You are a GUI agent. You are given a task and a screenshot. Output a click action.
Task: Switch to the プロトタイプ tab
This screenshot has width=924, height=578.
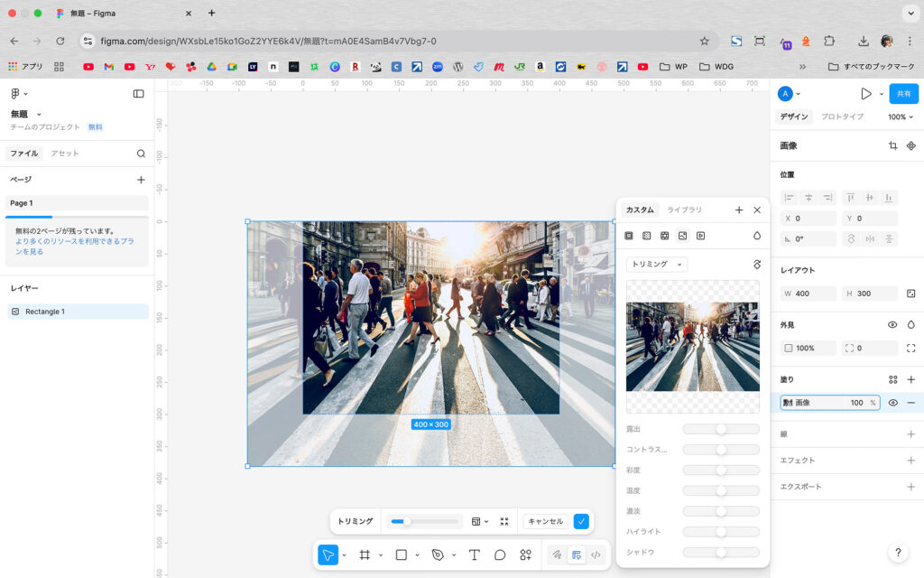(841, 117)
